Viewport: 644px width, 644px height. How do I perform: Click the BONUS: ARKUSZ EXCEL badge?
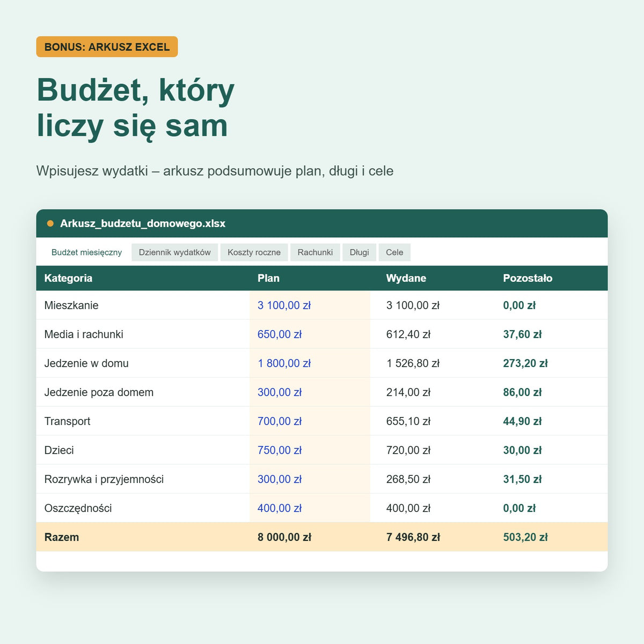tap(107, 47)
